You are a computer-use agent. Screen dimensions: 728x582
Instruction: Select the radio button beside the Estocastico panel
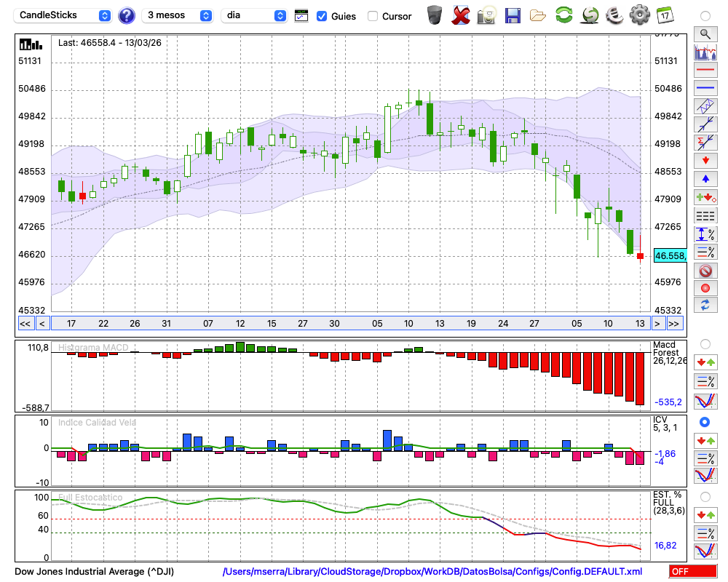pyautogui.click(x=705, y=497)
